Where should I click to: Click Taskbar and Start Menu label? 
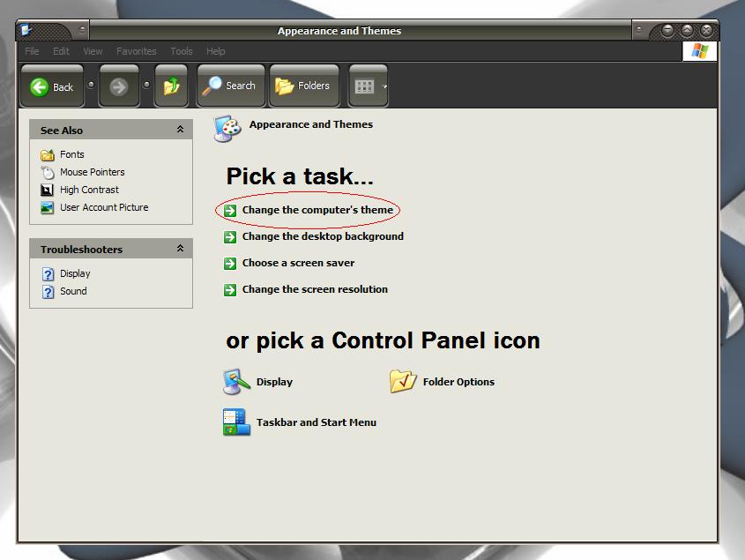click(317, 422)
